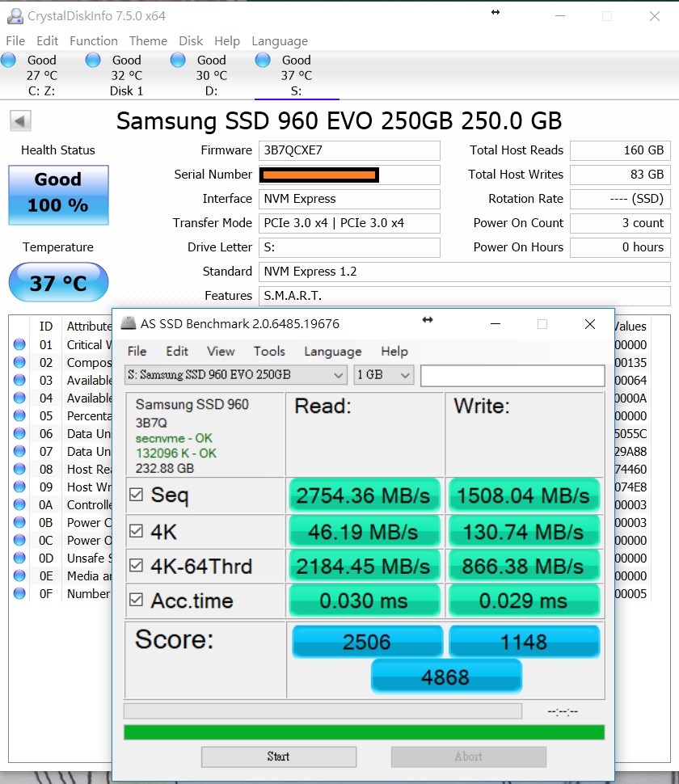Open CrystalDiskInfo Help menu

tap(227, 41)
